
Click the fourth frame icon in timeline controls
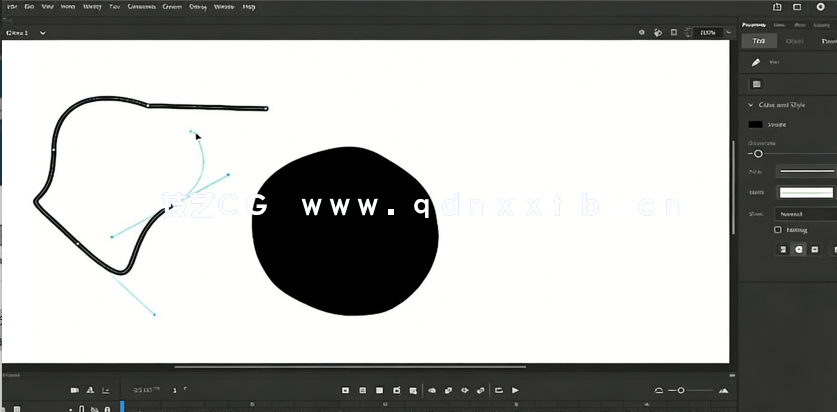pos(397,391)
